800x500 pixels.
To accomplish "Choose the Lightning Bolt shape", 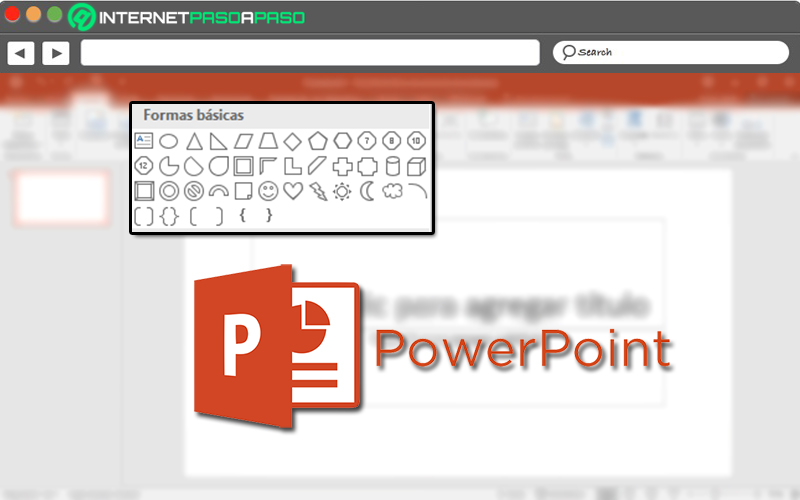I will (318, 191).
